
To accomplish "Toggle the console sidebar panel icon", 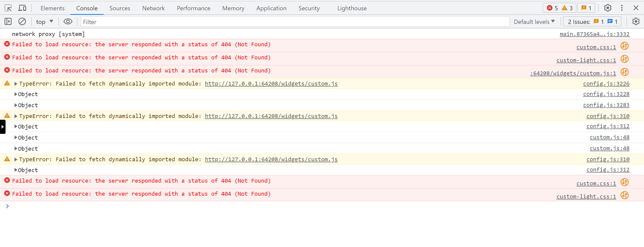I will pyautogui.click(x=8, y=22).
